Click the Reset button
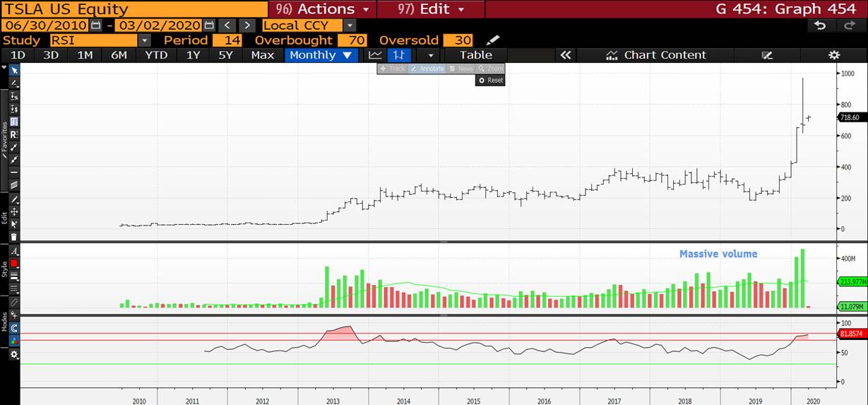This screenshot has height=405, width=868. (490, 81)
